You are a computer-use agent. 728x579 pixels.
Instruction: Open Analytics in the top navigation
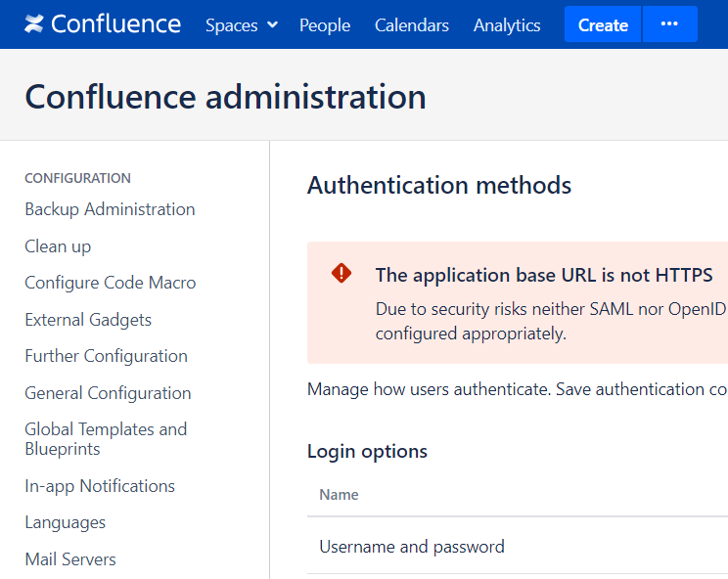pyautogui.click(x=507, y=25)
